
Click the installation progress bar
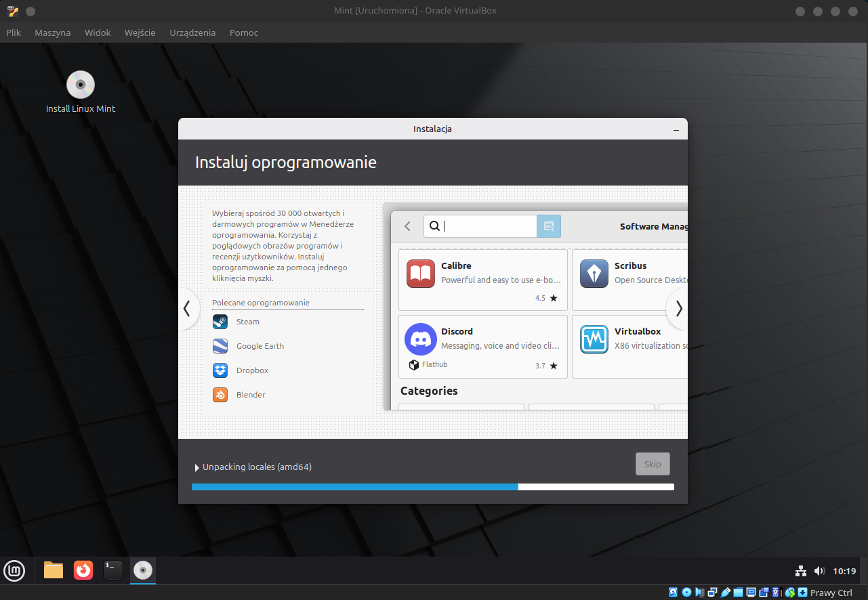coord(433,486)
